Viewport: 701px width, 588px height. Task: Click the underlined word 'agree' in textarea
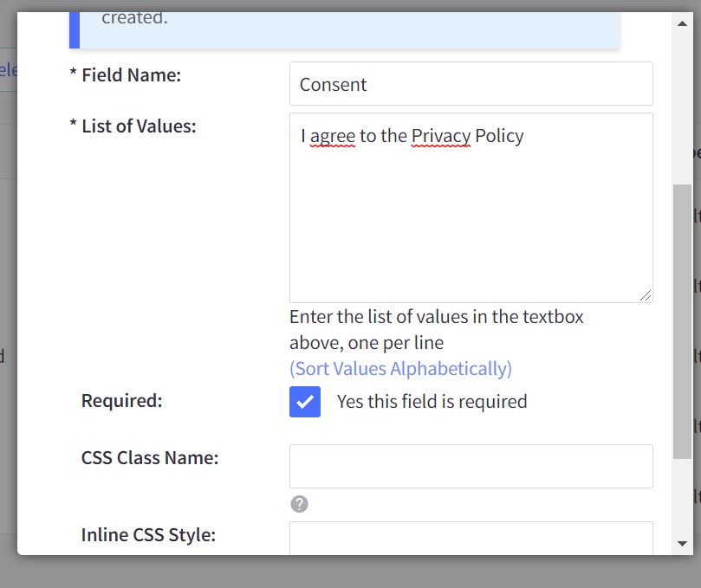point(333,136)
